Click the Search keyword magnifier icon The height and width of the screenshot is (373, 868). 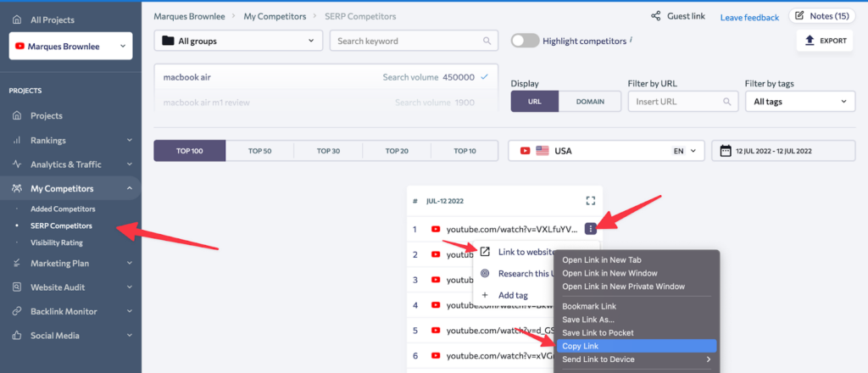coord(487,41)
